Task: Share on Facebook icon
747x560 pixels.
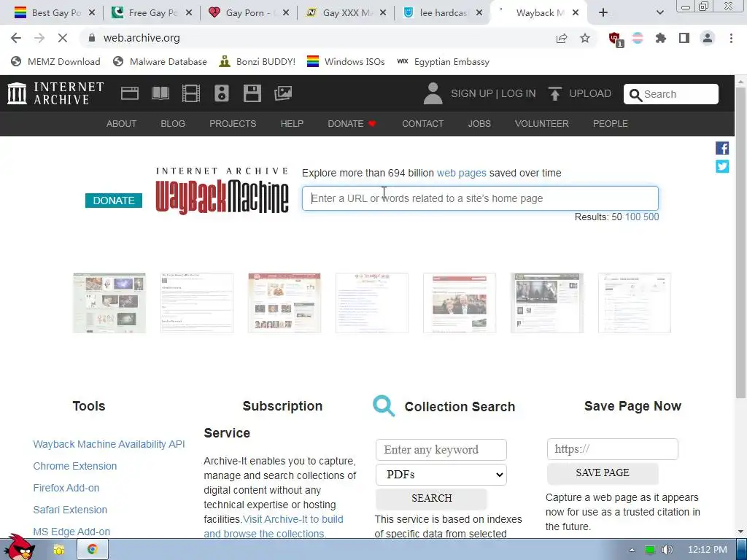Action: coord(722,148)
